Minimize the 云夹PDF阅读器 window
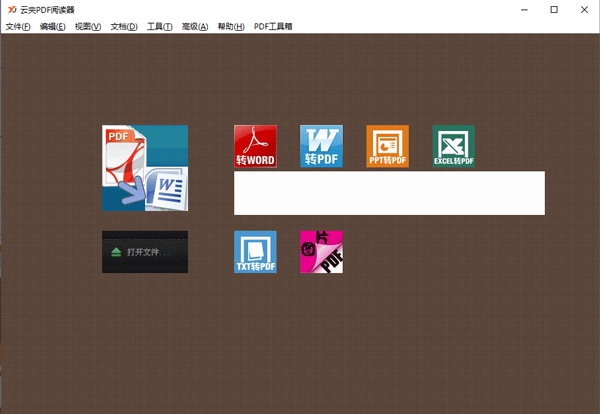The height and width of the screenshot is (414, 600). tap(524, 10)
